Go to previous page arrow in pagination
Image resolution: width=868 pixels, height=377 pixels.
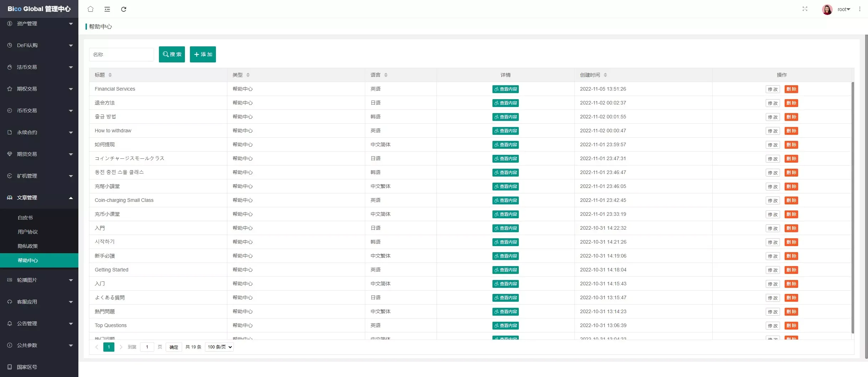coord(97,347)
